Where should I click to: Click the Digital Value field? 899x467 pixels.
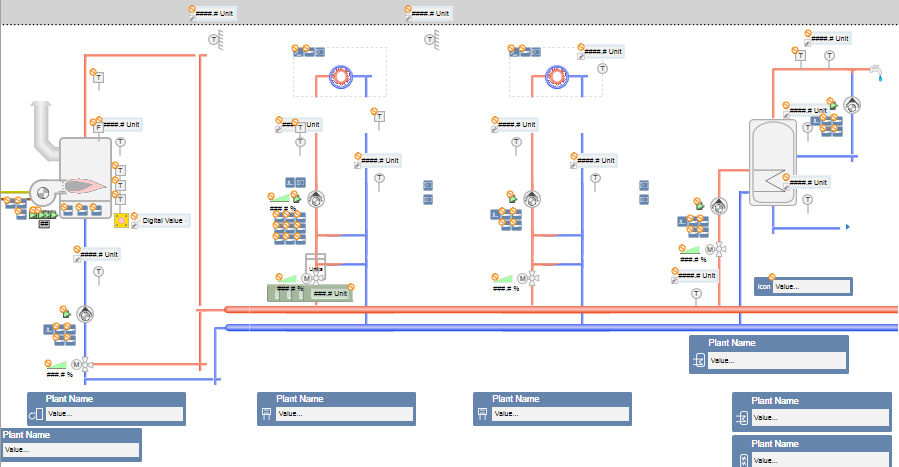coord(163,220)
